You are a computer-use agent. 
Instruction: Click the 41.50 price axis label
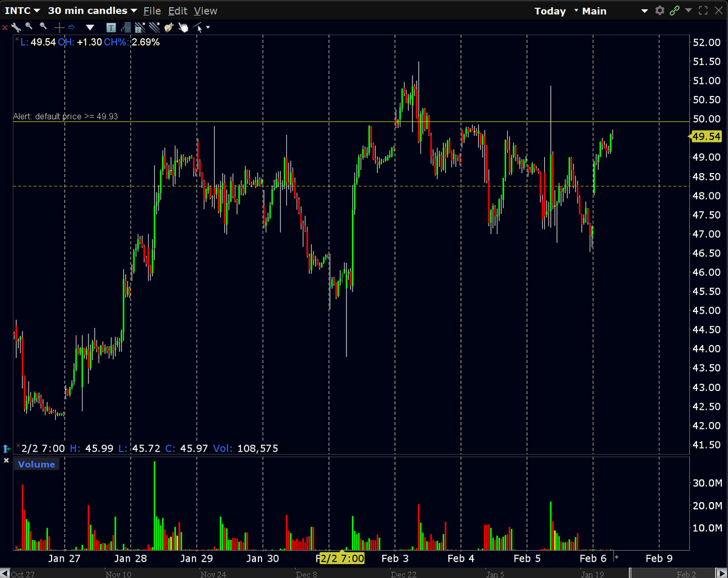(x=707, y=445)
